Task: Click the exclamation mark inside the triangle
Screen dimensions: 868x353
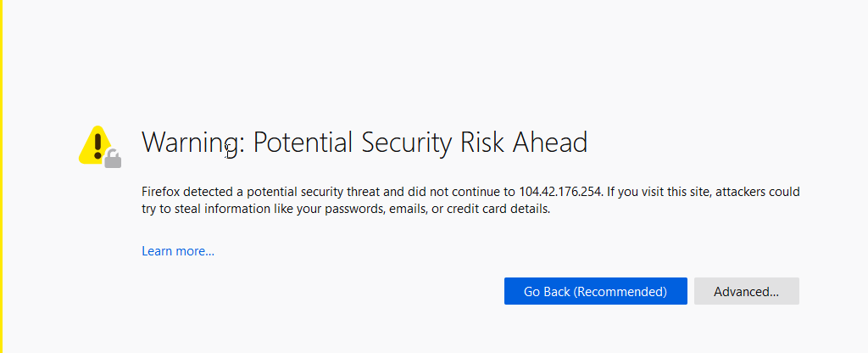Action: point(98,145)
